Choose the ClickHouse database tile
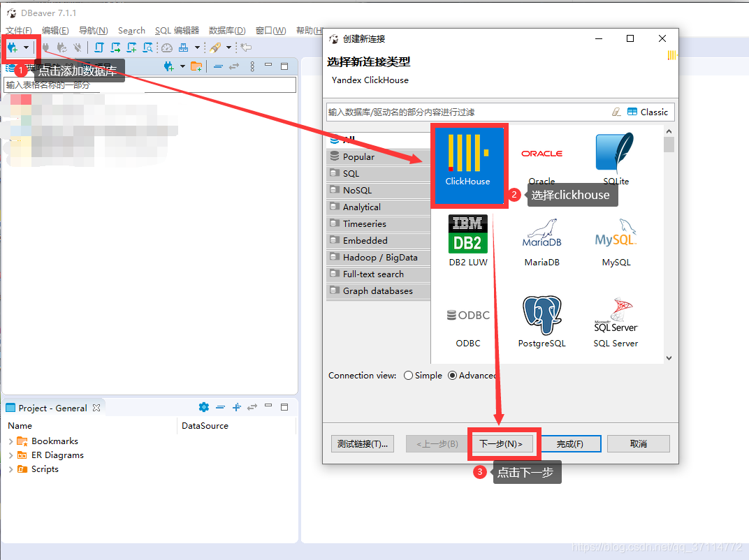The width and height of the screenshot is (749, 560). [x=468, y=165]
